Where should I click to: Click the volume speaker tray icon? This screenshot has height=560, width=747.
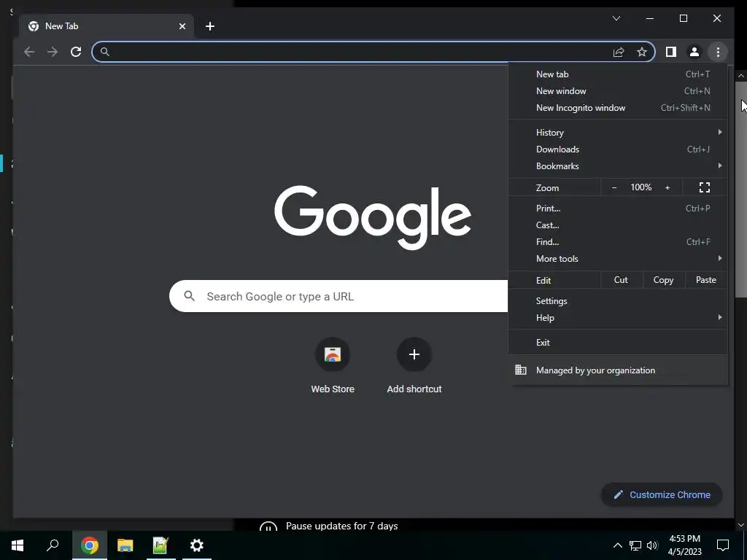652,545
